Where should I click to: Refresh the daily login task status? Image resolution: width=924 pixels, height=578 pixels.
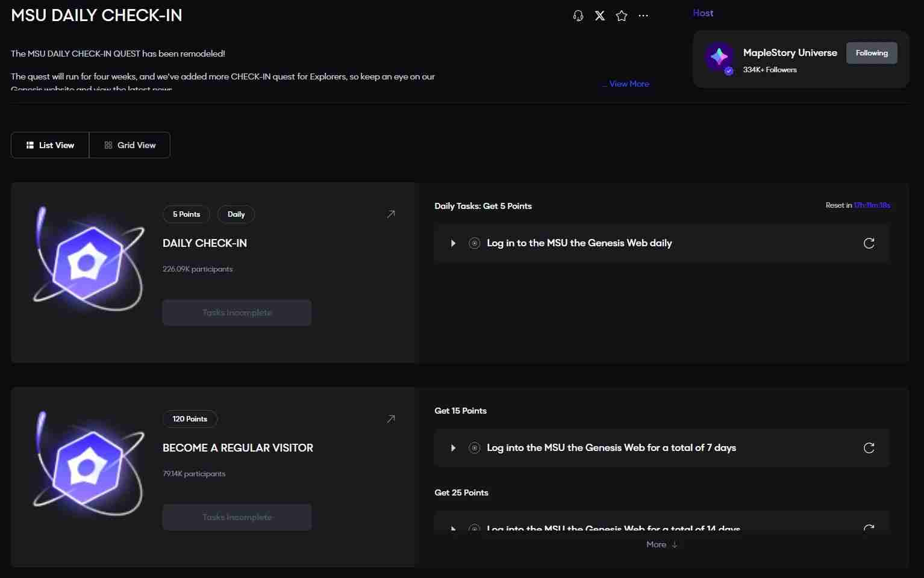[869, 243]
